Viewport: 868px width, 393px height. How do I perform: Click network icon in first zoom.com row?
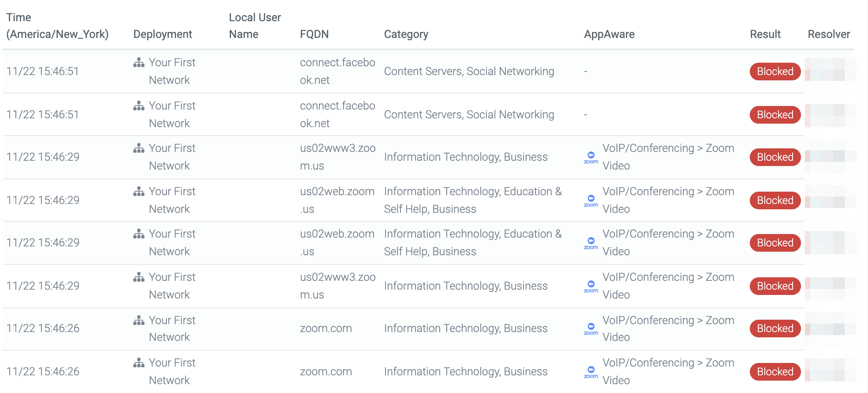point(138,321)
